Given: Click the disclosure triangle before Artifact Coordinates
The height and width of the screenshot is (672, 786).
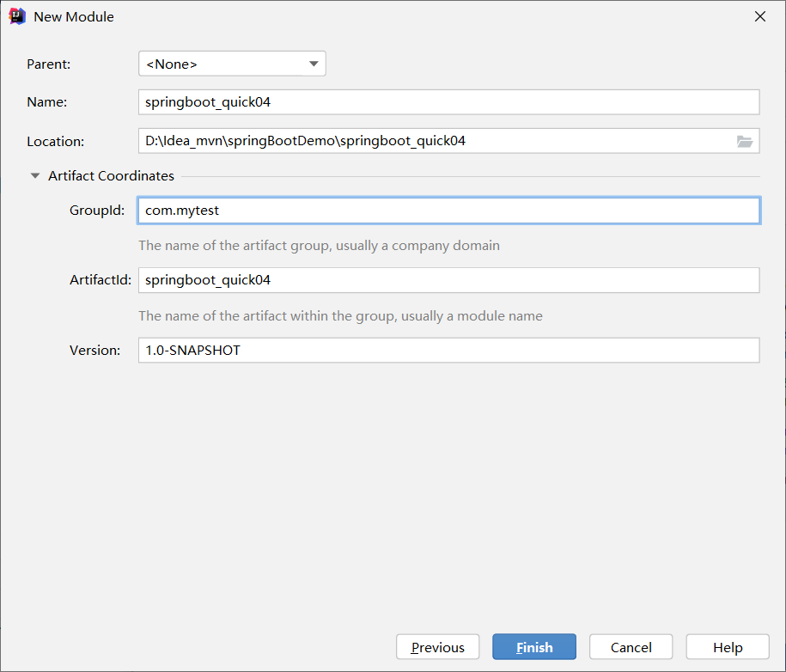Looking at the screenshot, I should click(x=35, y=175).
